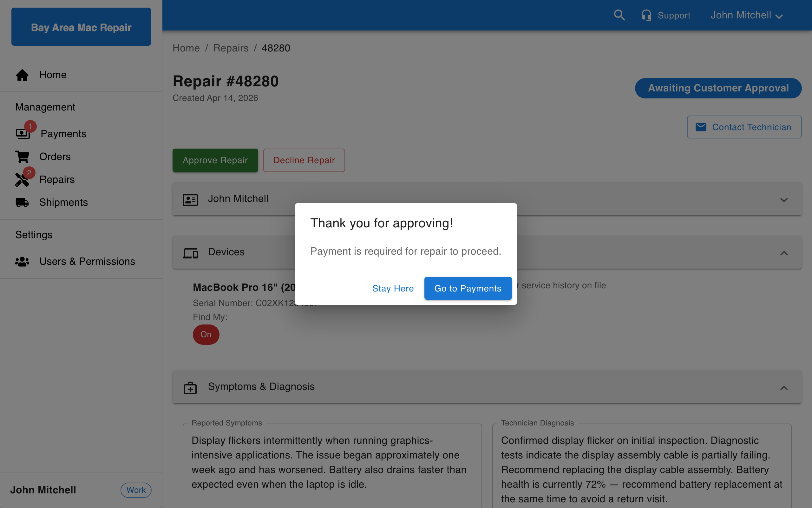Image resolution: width=812 pixels, height=508 pixels.
Task: Click the Repairs breadcrumb link
Action: [231, 48]
